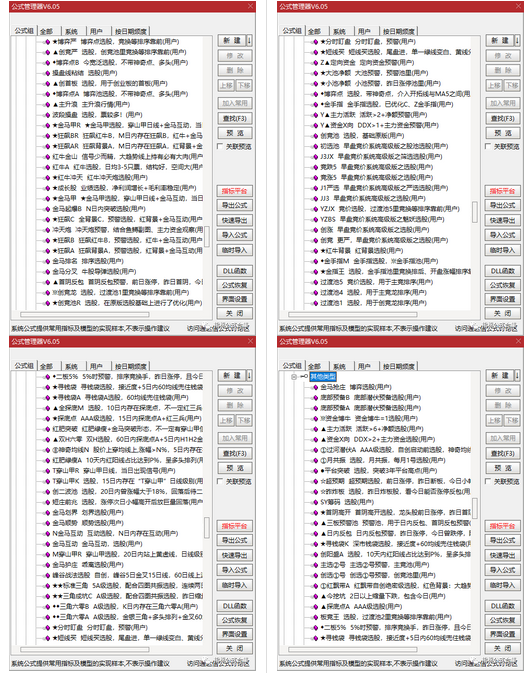Tick 关联预览 checkbox in bottom-right window
The image size is (528, 673).
(x=488, y=481)
